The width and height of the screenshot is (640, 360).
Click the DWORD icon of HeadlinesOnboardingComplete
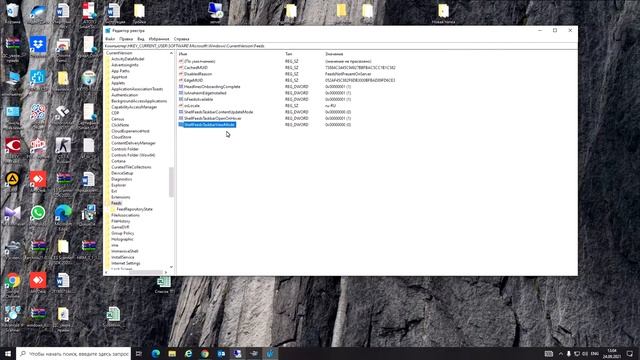181,87
